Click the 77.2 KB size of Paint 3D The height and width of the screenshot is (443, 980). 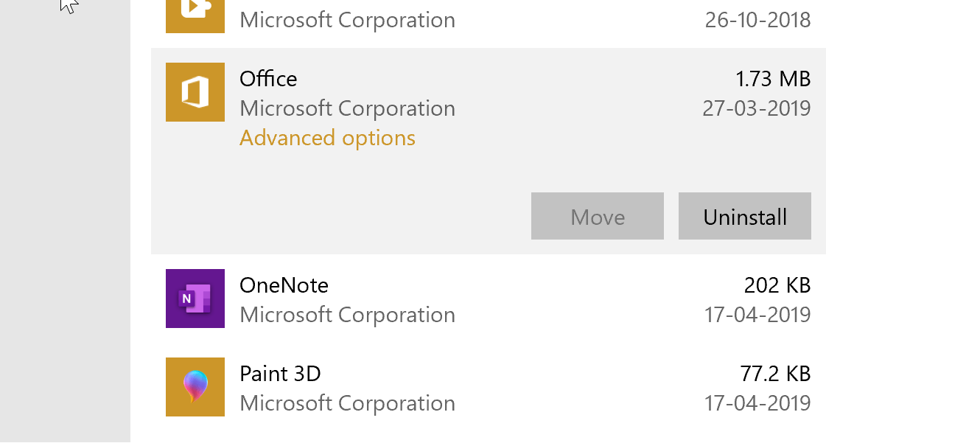[775, 374]
